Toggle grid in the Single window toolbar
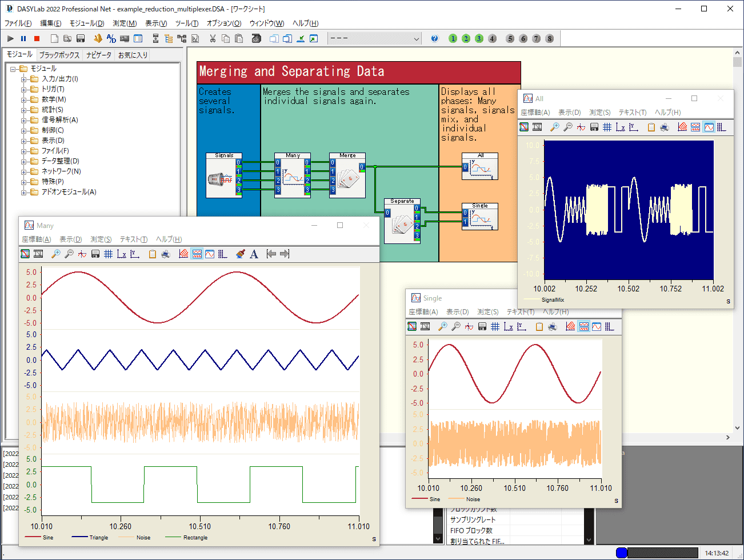744x560 pixels. point(495,326)
